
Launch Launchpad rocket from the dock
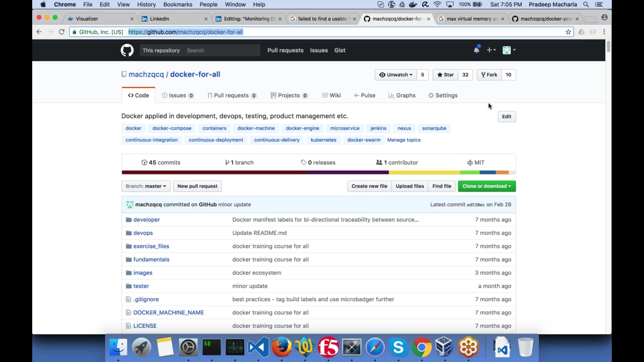(142, 347)
